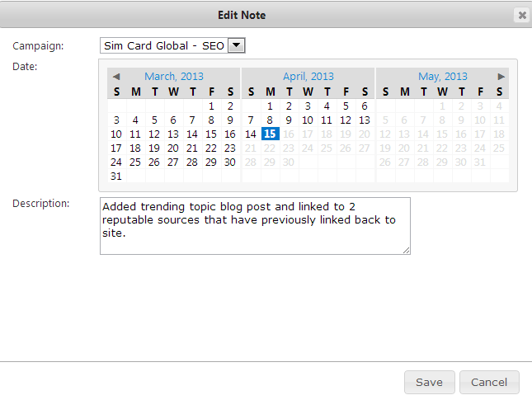Click the next month arrow in calendar
Screen dimensions: 532x400
pos(501,77)
